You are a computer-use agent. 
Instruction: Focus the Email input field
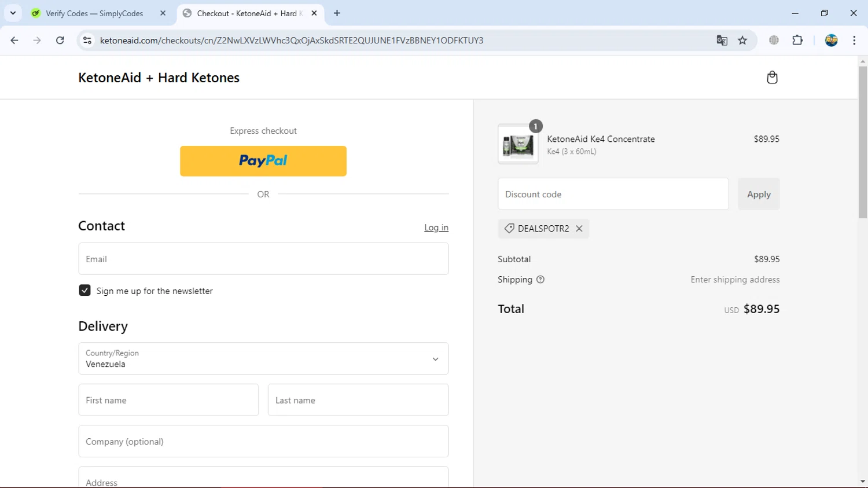pos(263,259)
